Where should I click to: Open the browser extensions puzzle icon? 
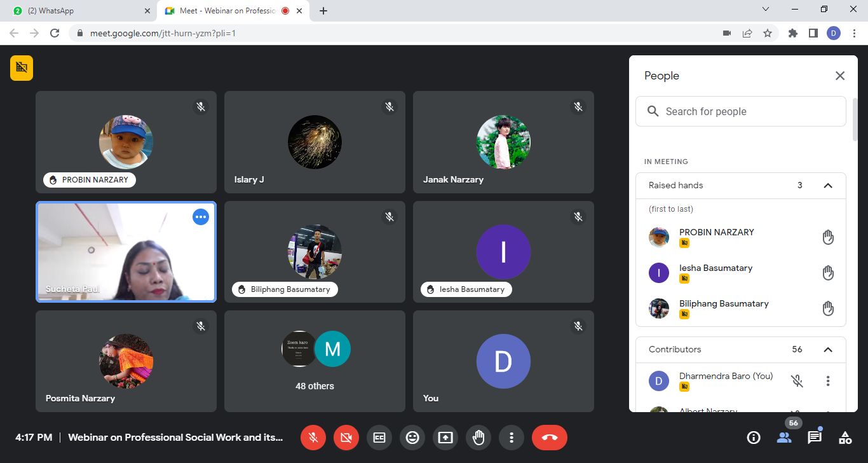pyautogui.click(x=793, y=33)
